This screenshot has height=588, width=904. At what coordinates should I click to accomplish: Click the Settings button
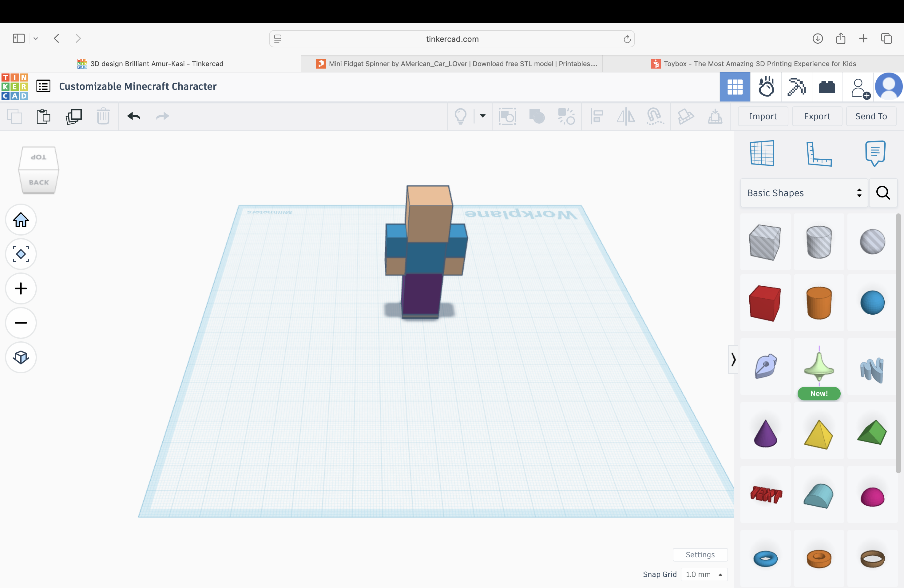pos(700,554)
